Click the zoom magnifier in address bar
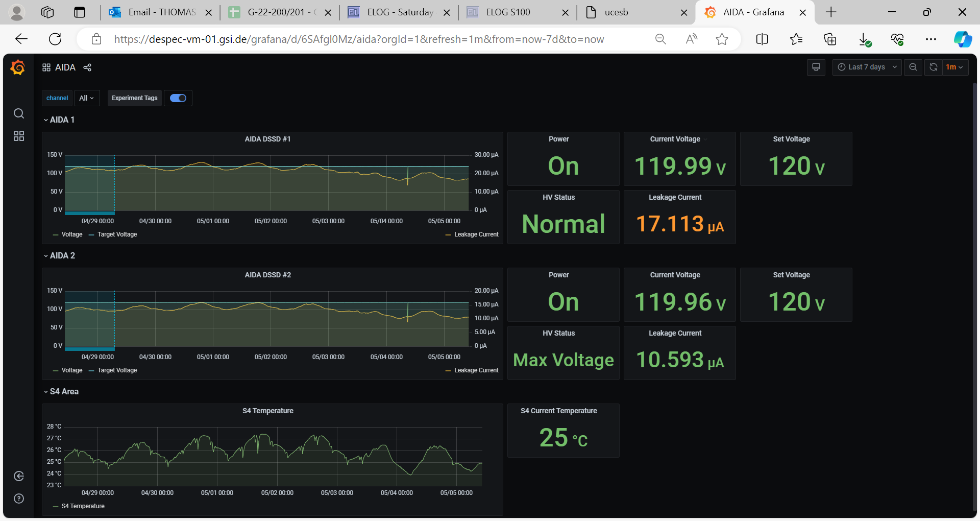This screenshot has width=980, height=521. (x=660, y=39)
